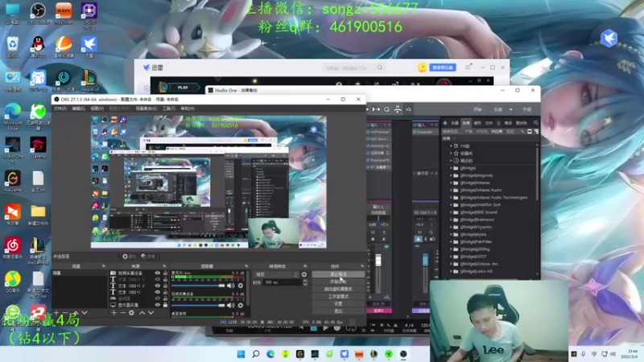Click 开始录制 button in OBS controls
Viewport: 644px width, 362px height.
pyautogui.click(x=338, y=282)
